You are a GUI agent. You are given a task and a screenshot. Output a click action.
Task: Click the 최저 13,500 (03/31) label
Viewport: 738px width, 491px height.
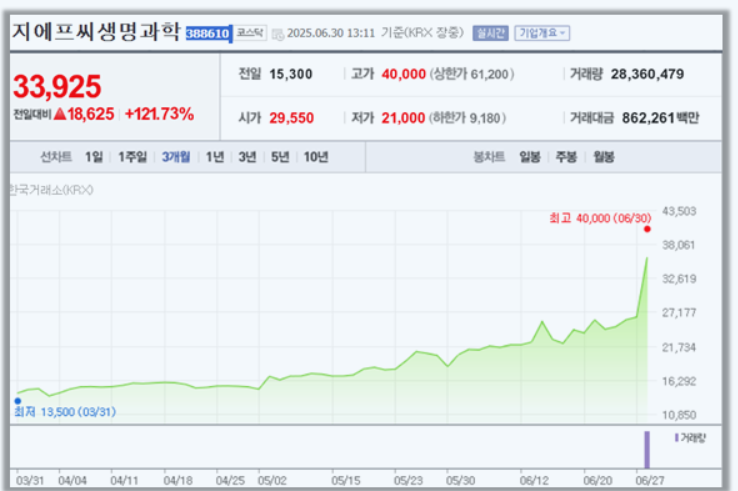tap(65, 412)
